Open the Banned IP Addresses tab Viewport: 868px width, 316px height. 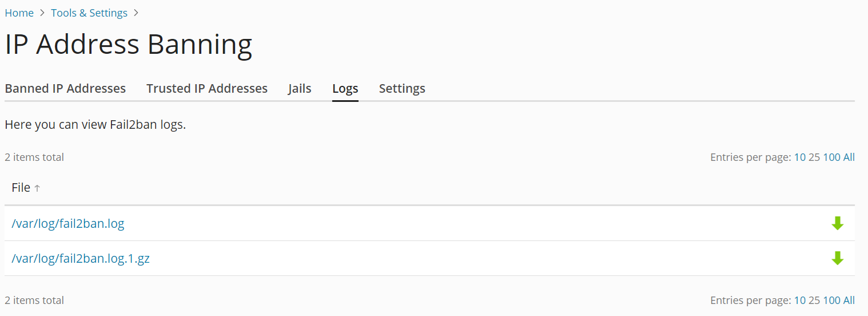[x=65, y=89]
